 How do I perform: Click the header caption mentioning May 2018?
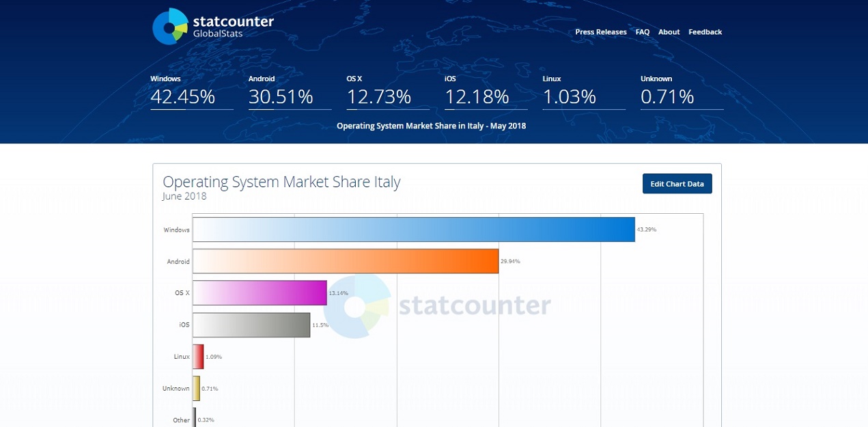point(432,126)
